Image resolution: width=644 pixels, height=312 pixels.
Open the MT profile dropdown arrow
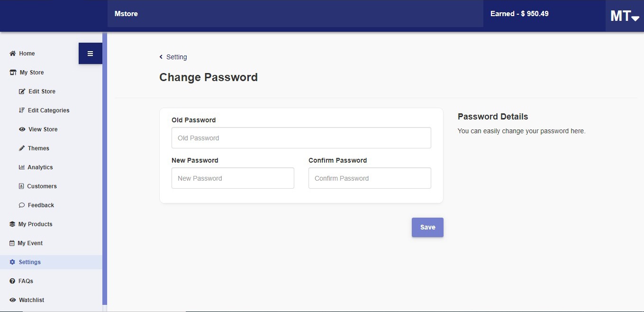click(x=635, y=18)
